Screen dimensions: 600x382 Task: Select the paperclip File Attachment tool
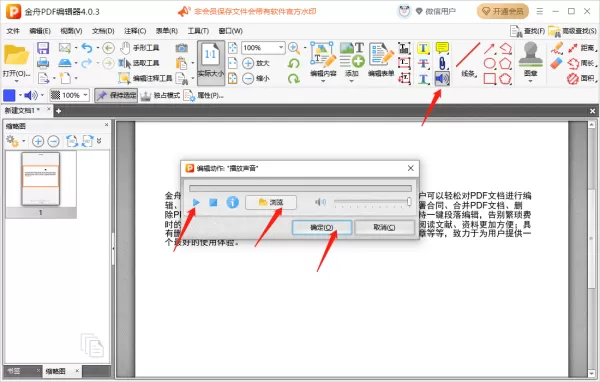[442, 64]
